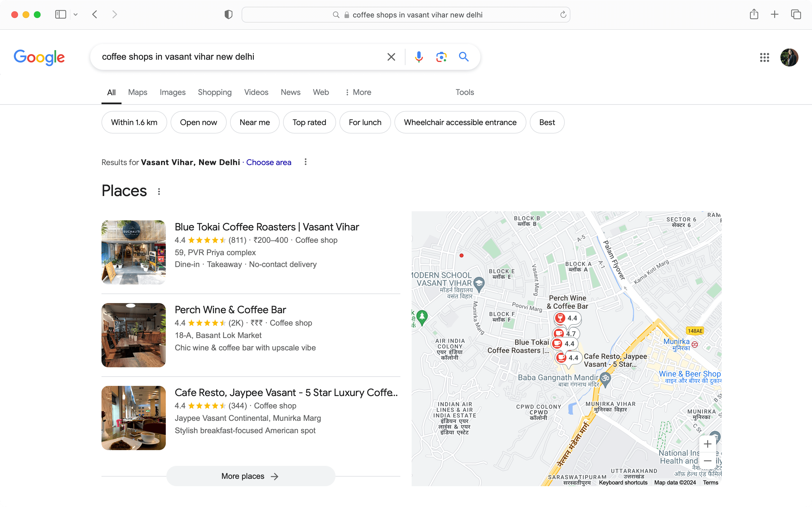Screen dimensions: 812x507
Task: Click the map zoom in plus icon
Action: point(707,444)
